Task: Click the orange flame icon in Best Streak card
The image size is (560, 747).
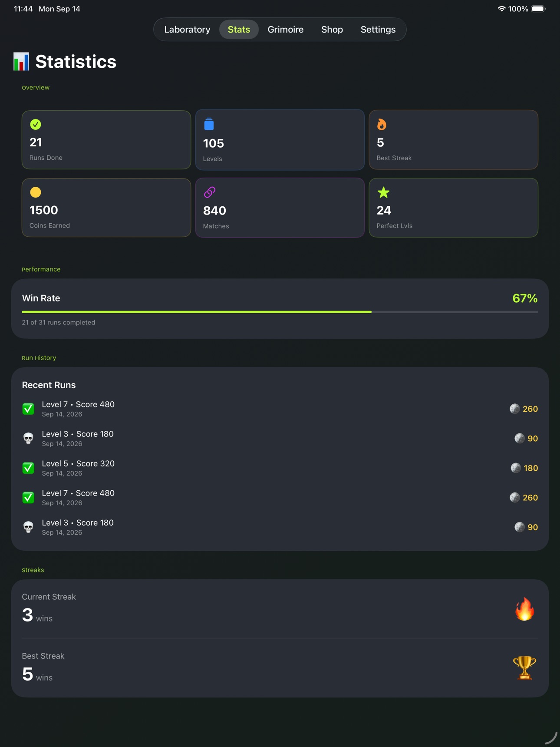Action: coord(382,125)
